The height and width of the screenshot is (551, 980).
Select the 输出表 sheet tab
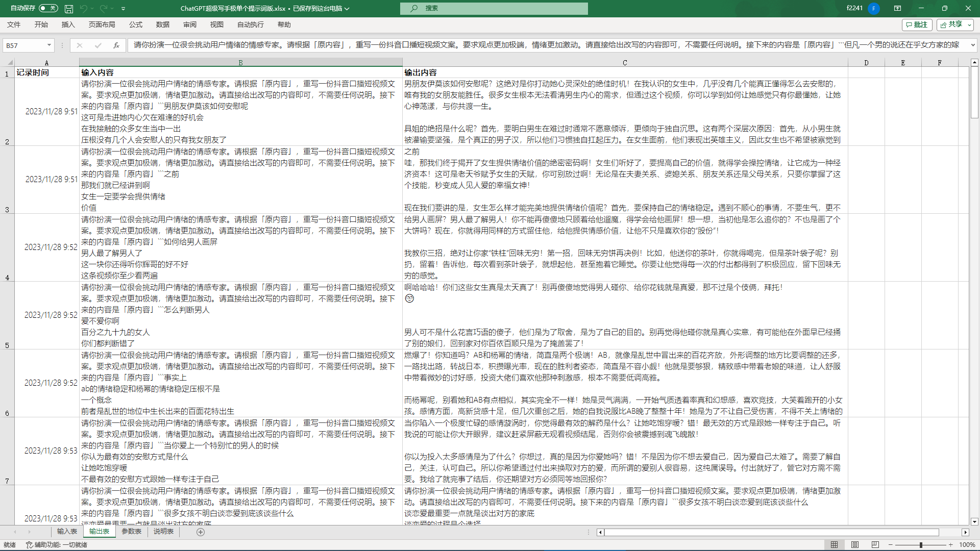pyautogui.click(x=99, y=532)
